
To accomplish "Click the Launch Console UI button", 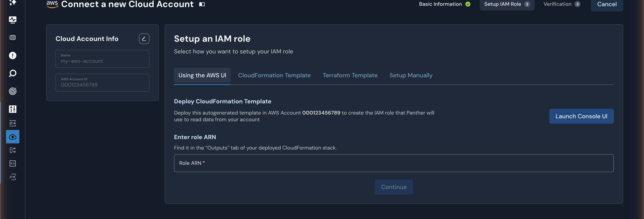I will click(x=581, y=116).
